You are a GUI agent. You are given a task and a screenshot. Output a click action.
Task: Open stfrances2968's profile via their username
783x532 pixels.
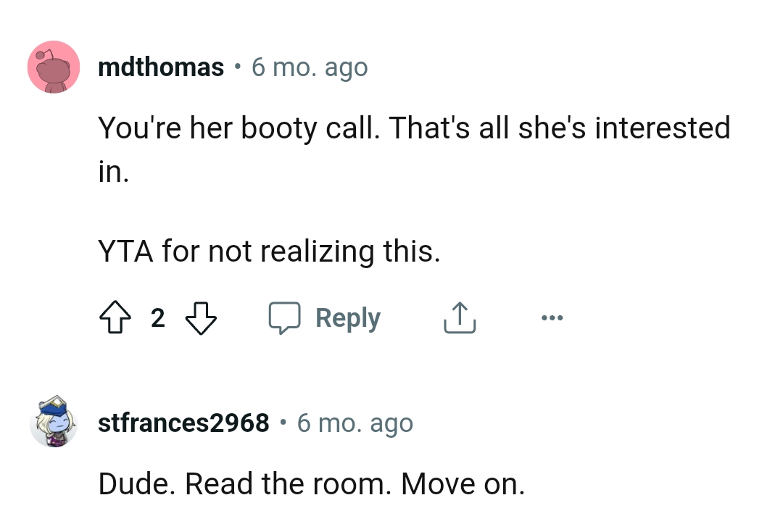(183, 423)
